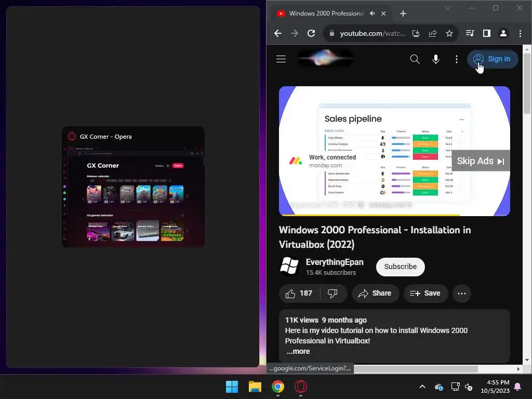Select the GX Corner - Opera window thumbnail
Viewport: 532px width, 399px height.
click(134, 187)
